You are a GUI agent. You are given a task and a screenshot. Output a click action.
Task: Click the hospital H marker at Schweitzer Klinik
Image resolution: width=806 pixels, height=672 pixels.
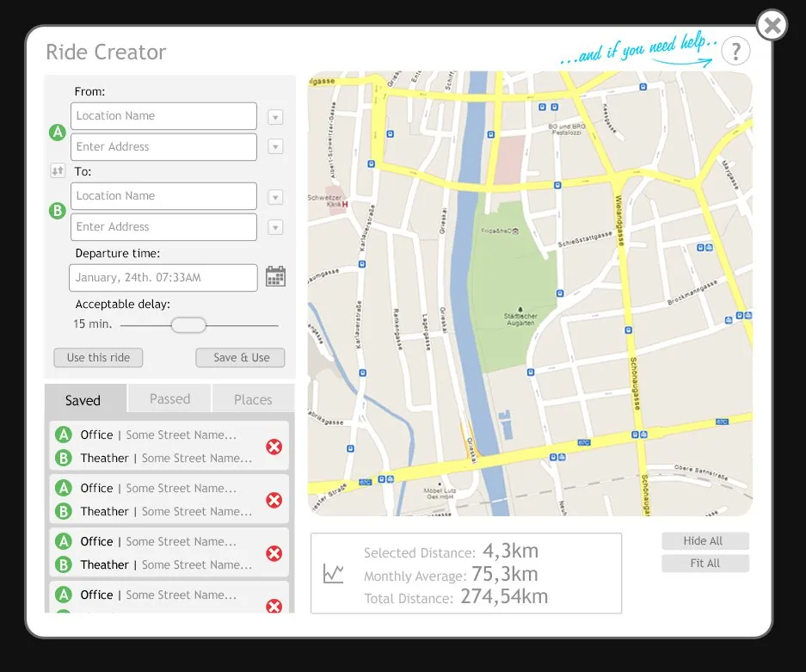pyautogui.click(x=345, y=205)
